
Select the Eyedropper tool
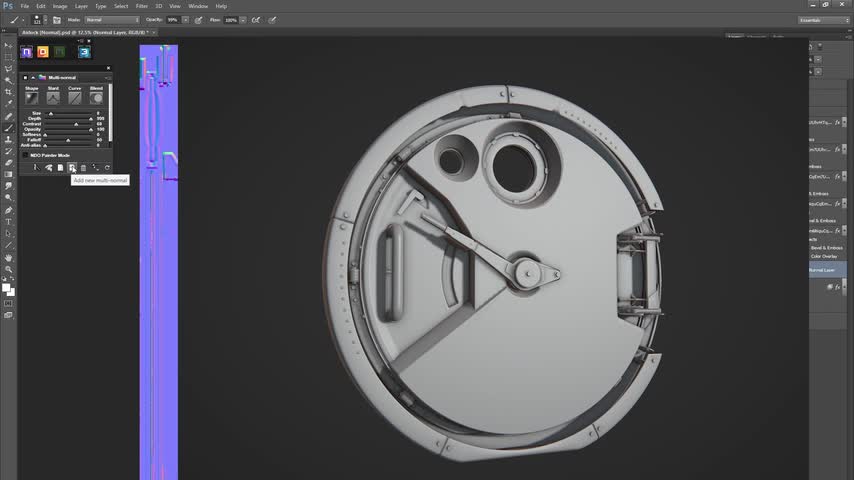[8, 104]
